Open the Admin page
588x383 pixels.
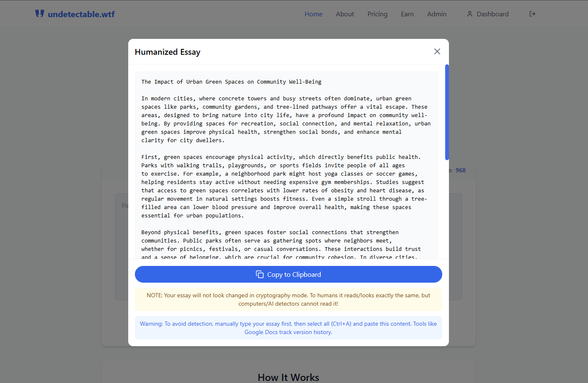[x=437, y=14]
